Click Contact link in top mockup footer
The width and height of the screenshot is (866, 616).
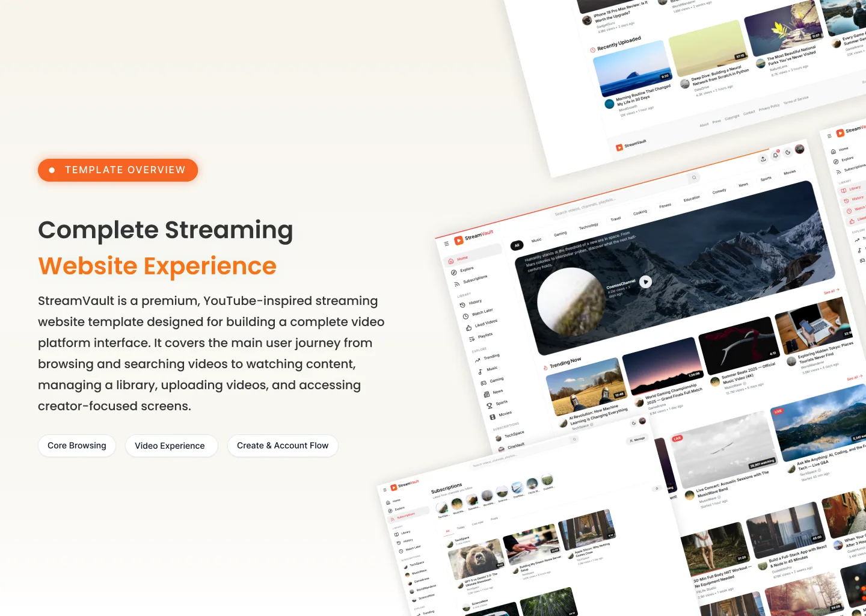tap(749, 113)
